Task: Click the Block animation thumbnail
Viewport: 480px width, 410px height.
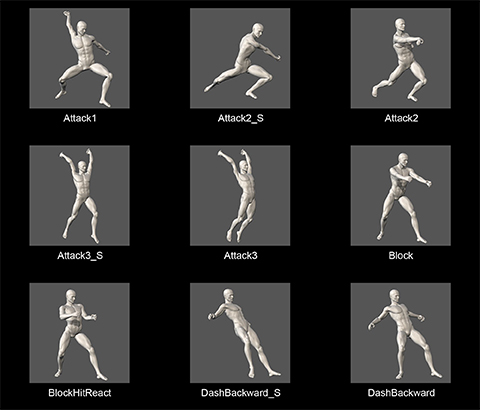Action: 401,196
